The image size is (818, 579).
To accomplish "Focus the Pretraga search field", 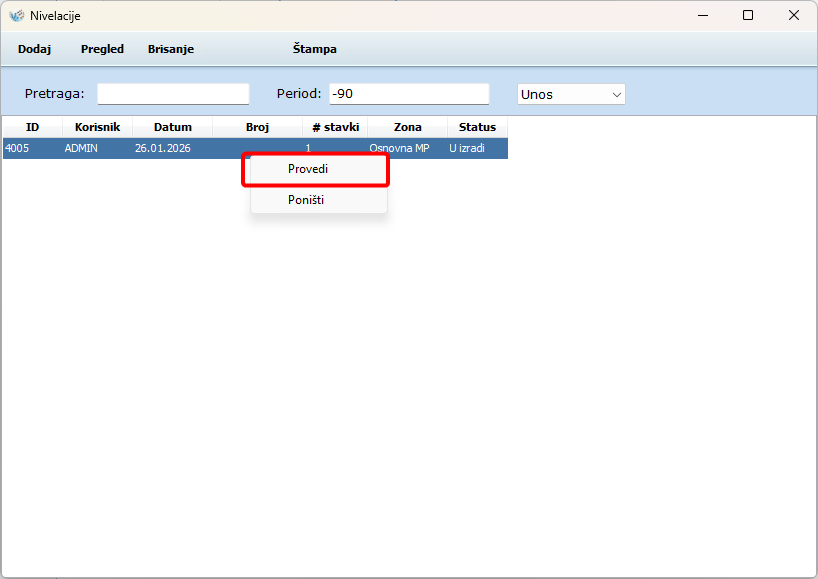I will 173,94.
